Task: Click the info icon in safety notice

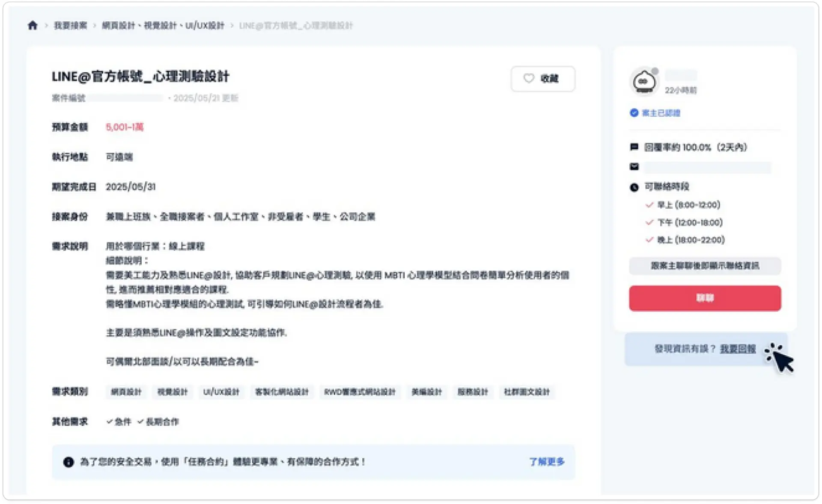Action: (68, 462)
